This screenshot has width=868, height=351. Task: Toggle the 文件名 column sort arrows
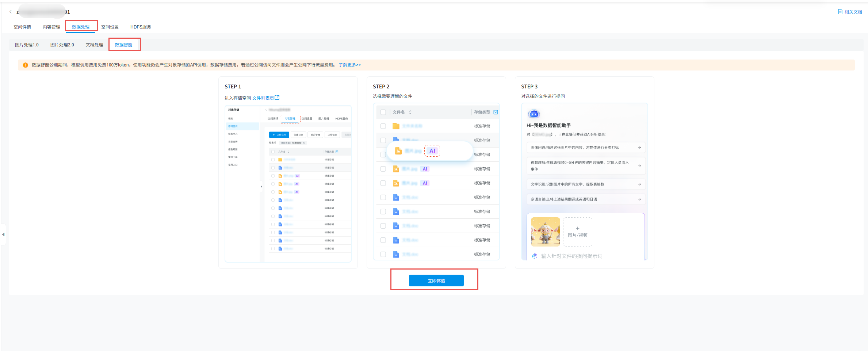410,112
